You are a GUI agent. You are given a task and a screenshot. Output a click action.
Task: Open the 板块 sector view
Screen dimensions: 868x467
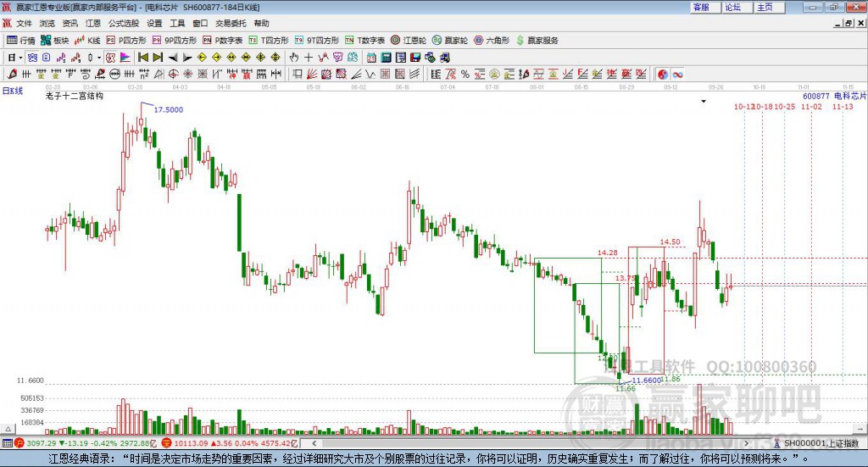click(x=54, y=41)
